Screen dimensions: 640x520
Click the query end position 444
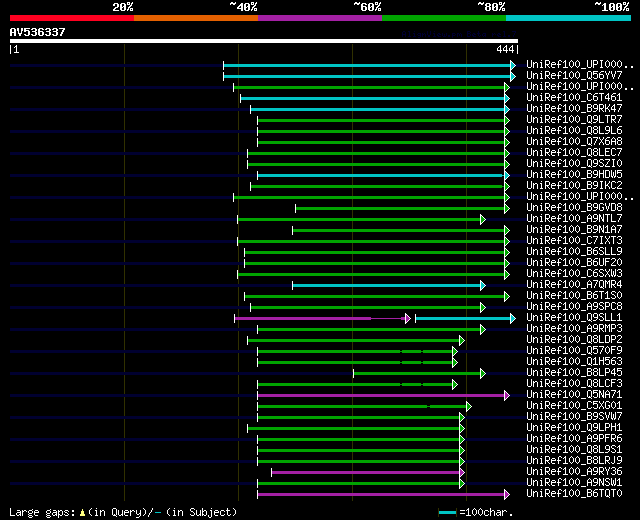click(505, 49)
